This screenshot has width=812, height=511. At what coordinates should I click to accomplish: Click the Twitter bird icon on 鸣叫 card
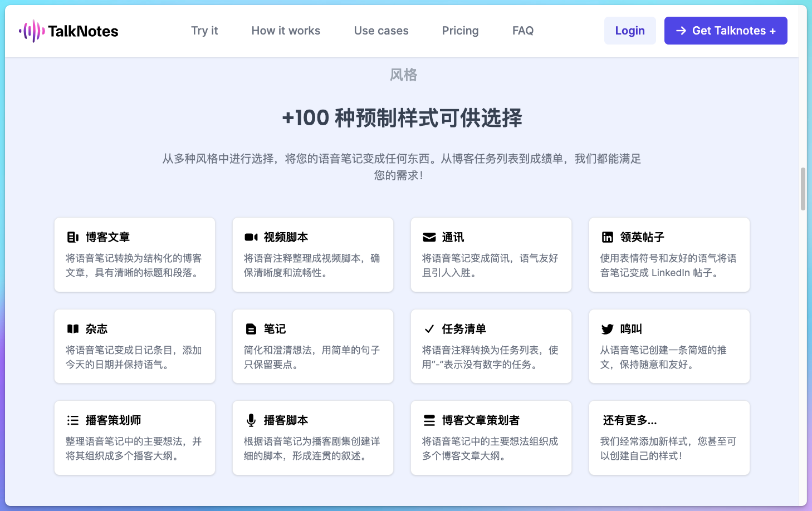608,328
